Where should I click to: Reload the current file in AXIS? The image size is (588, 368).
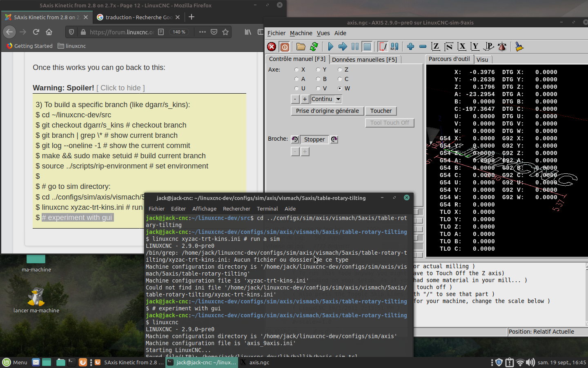[314, 47]
